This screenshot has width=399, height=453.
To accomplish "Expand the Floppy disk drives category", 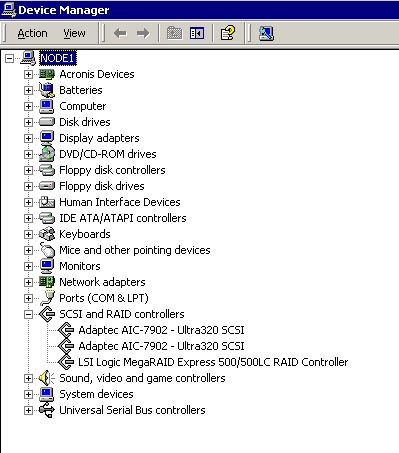I will click(x=28, y=186).
